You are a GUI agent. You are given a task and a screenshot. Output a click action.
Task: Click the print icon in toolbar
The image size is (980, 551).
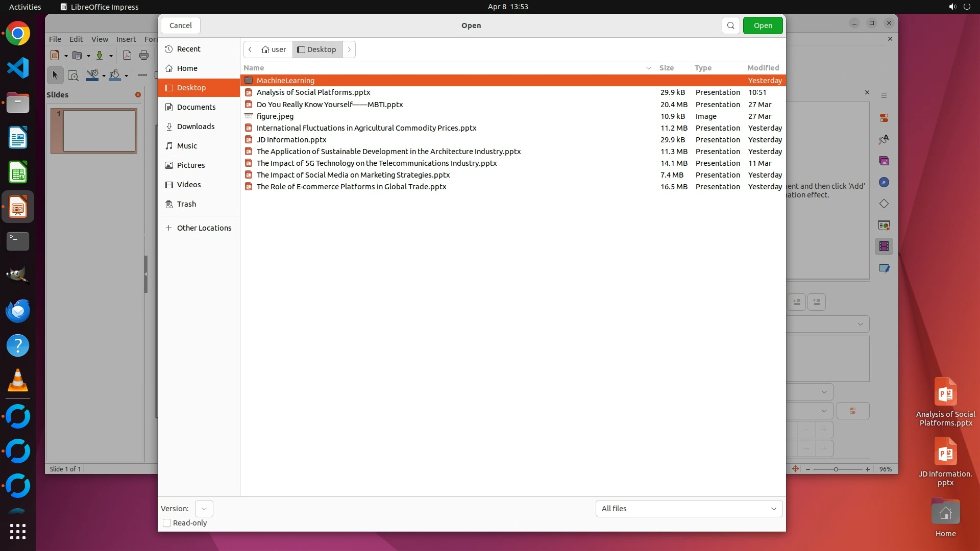click(144, 56)
